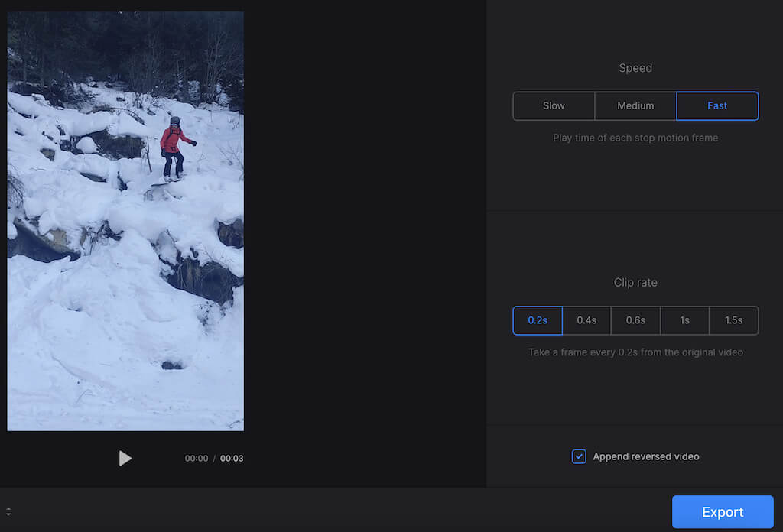
Task: Choose the 1.5s clip rate
Action: 733,320
